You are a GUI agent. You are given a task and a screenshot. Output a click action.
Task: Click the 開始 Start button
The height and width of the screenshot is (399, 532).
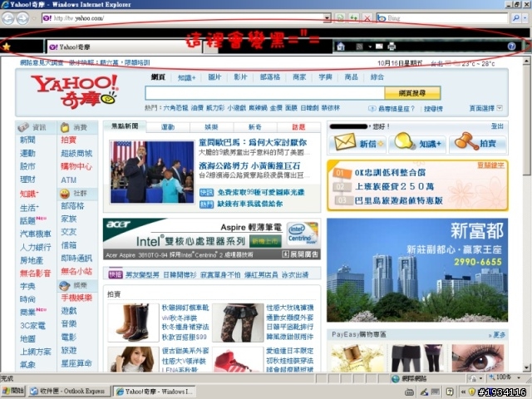(x=13, y=392)
